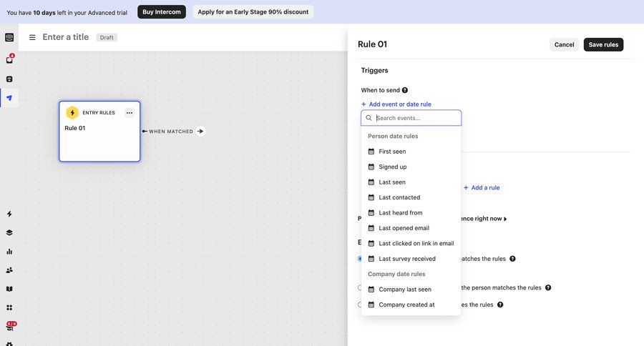Click the Add a rule link
The width and height of the screenshot is (644, 346).
(482, 187)
